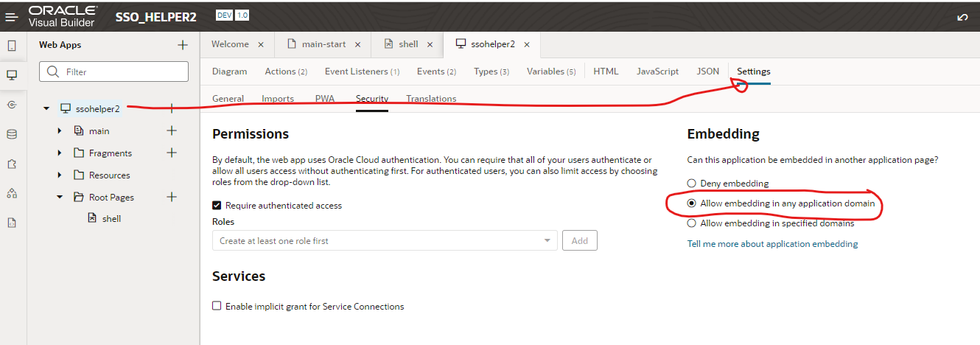Click the Filter search field
Image resolution: width=980 pixels, height=345 pixels.
pyautogui.click(x=113, y=72)
